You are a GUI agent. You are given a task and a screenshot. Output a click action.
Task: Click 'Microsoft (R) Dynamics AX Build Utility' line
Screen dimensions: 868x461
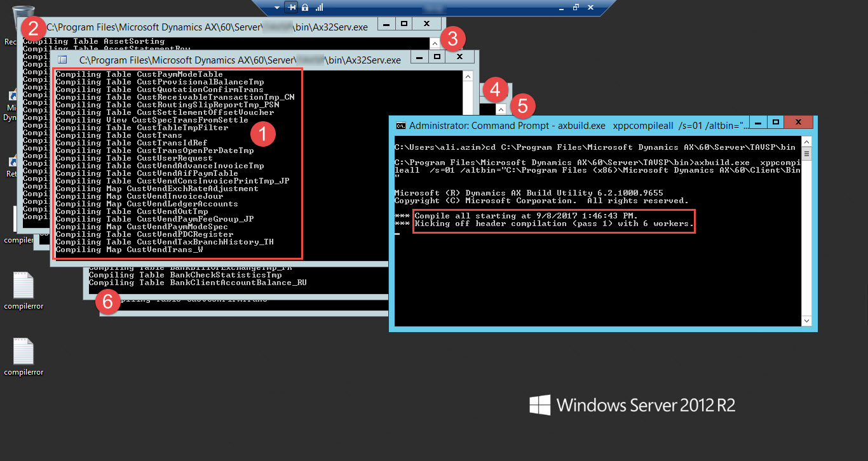coord(529,193)
